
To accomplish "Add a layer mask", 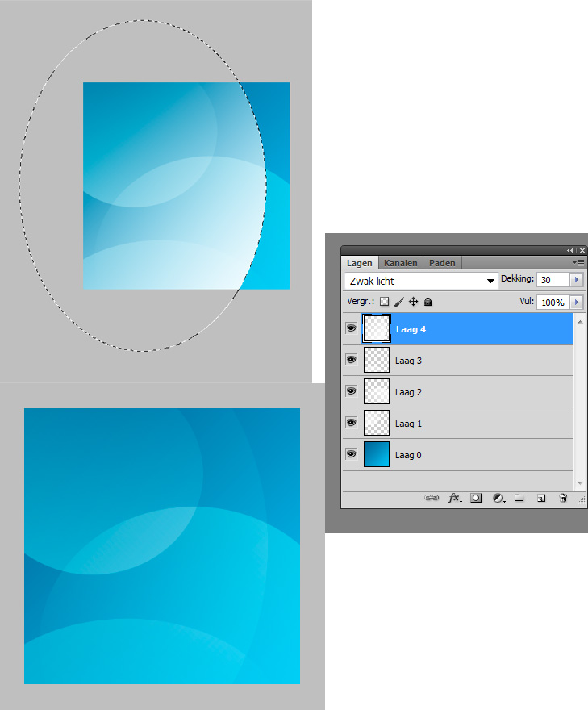I will [x=476, y=498].
